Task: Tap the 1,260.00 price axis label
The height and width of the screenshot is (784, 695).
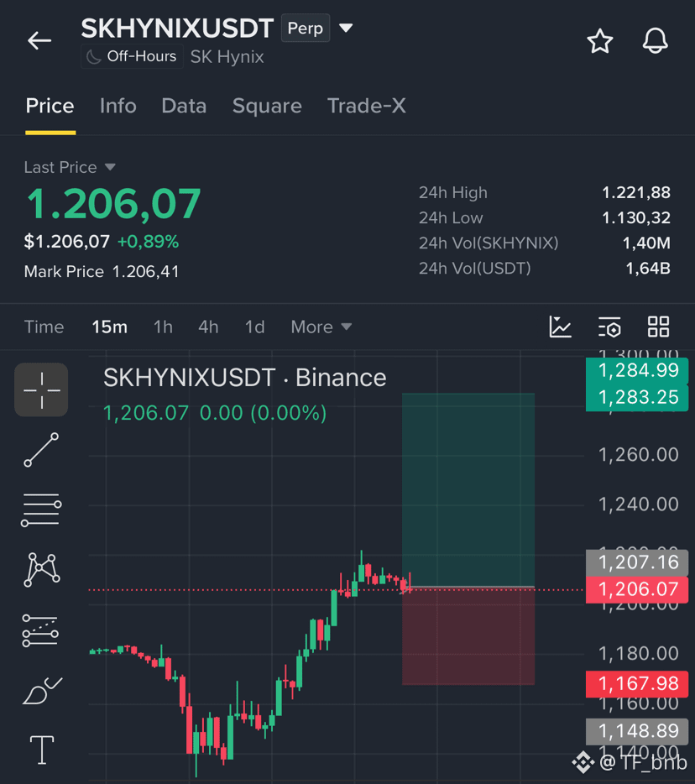Action: 639,455
